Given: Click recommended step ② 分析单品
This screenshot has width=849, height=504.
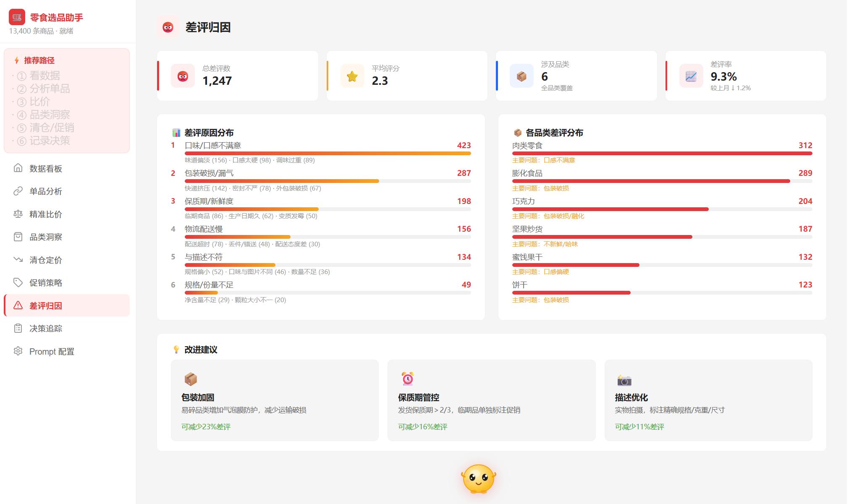Looking at the screenshot, I should 43,89.
